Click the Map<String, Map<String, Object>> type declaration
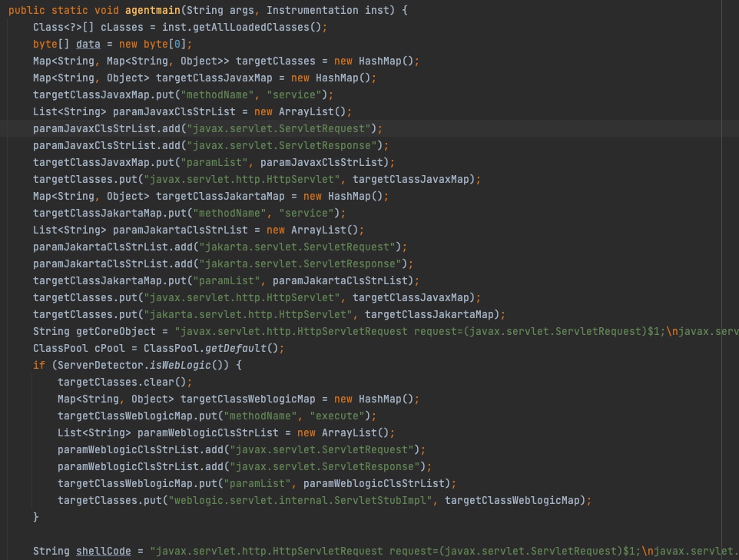Image resolution: width=739 pixels, height=560 pixels. point(131,61)
